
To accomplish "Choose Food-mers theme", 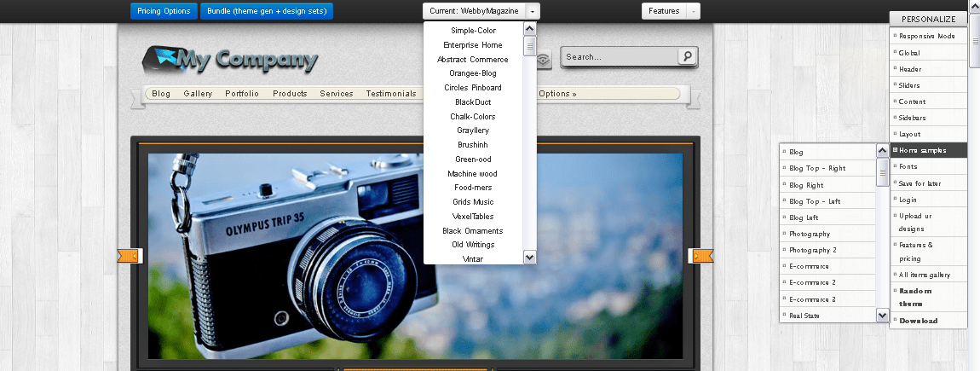I will click(473, 187).
